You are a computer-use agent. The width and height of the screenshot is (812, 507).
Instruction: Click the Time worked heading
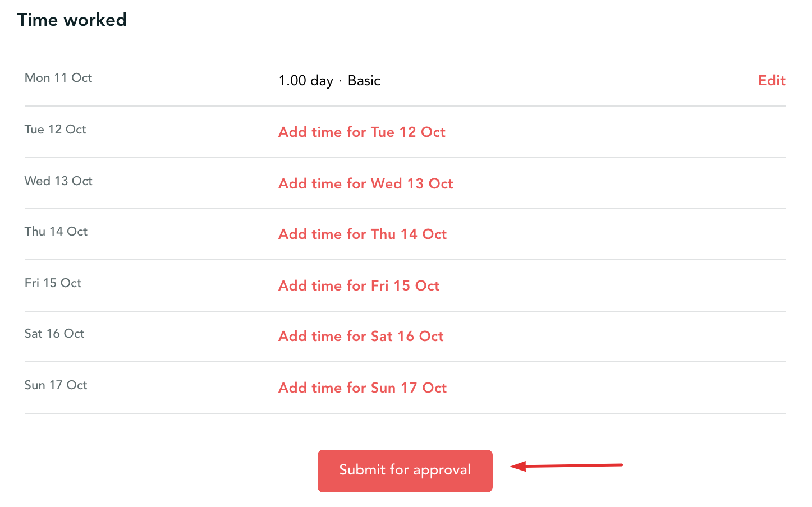point(72,20)
